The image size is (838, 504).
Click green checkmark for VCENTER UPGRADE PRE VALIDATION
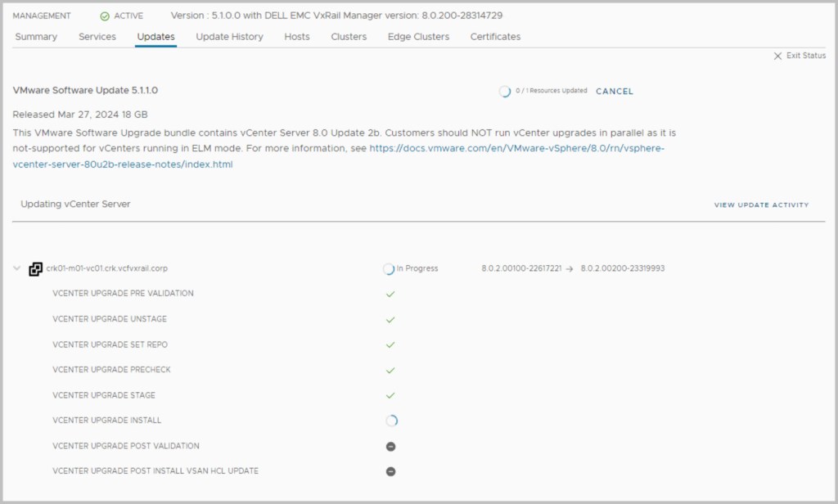pyautogui.click(x=390, y=294)
